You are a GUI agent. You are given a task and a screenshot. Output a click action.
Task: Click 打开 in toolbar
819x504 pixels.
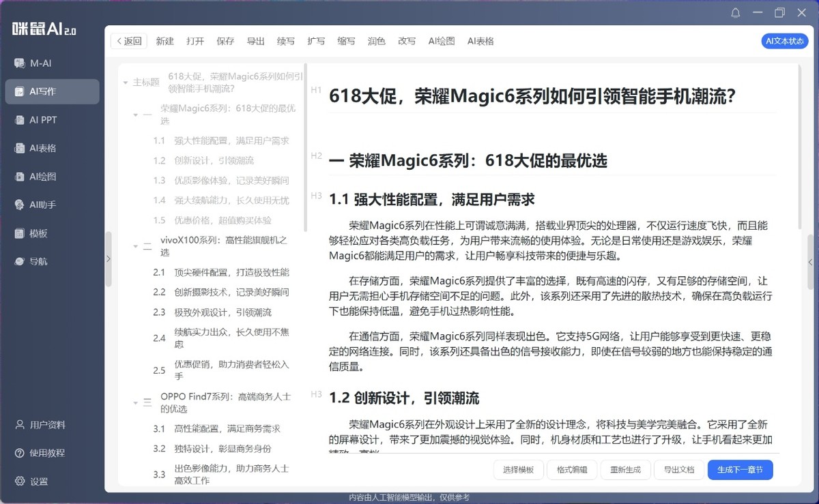[x=195, y=41]
